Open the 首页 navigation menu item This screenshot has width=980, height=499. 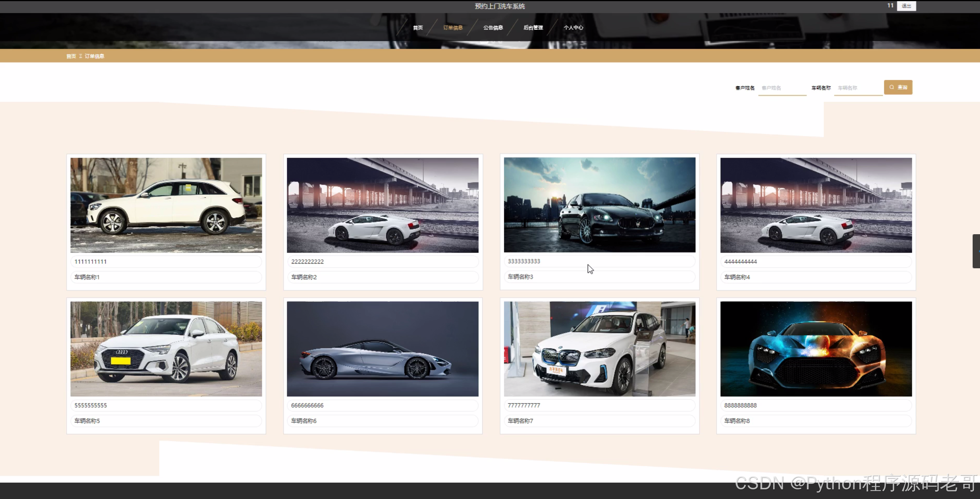pyautogui.click(x=418, y=27)
